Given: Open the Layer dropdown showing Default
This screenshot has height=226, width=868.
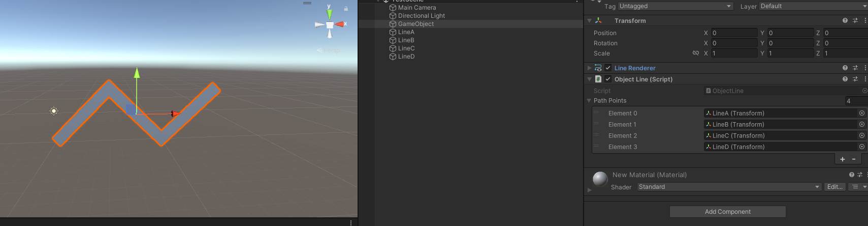Looking at the screenshot, I should pyautogui.click(x=813, y=6).
